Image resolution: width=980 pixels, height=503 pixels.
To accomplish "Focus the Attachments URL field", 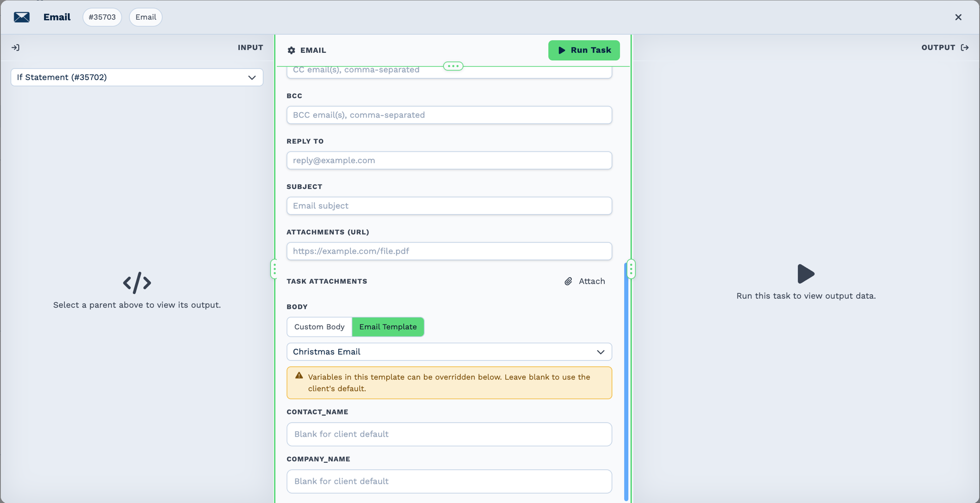I will click(x=449, y=251).
